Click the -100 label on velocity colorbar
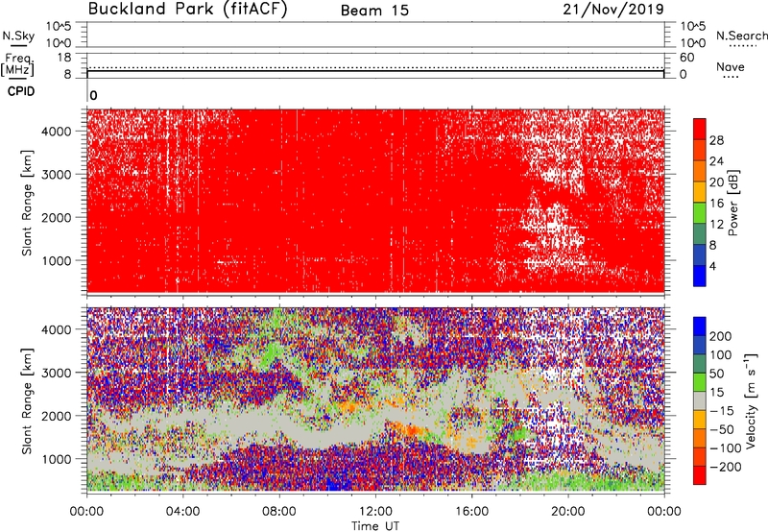Image resolution: width=768 pixels, height=532 pixels. coord(726,448)
